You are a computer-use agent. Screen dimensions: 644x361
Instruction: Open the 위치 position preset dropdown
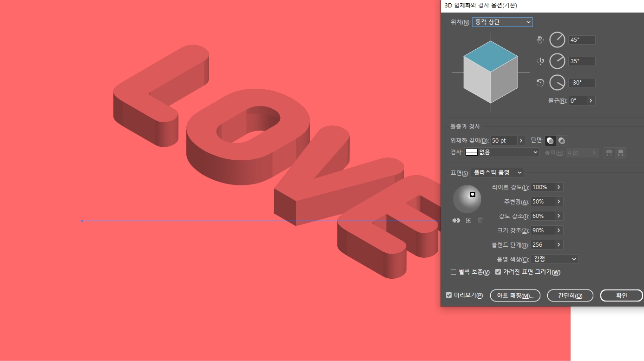coord(502,22)
